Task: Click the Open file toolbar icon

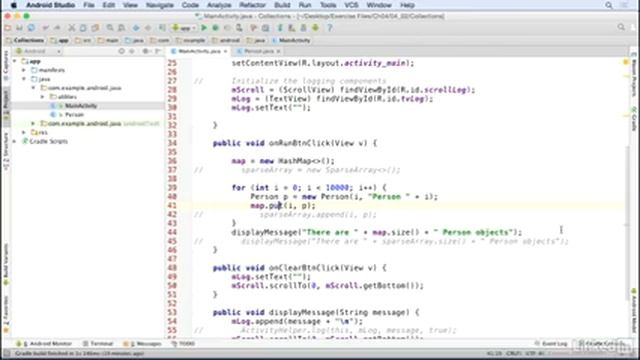Action: (7, 28)
